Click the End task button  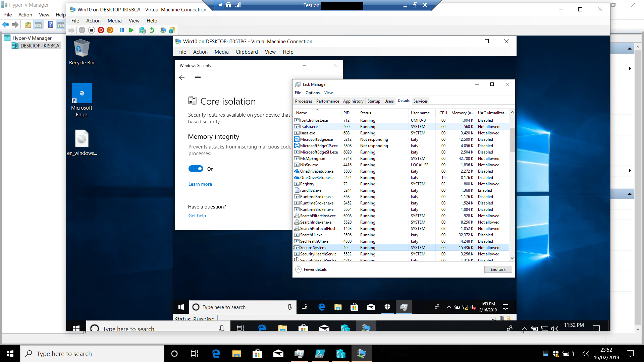(x=498, y=269)
